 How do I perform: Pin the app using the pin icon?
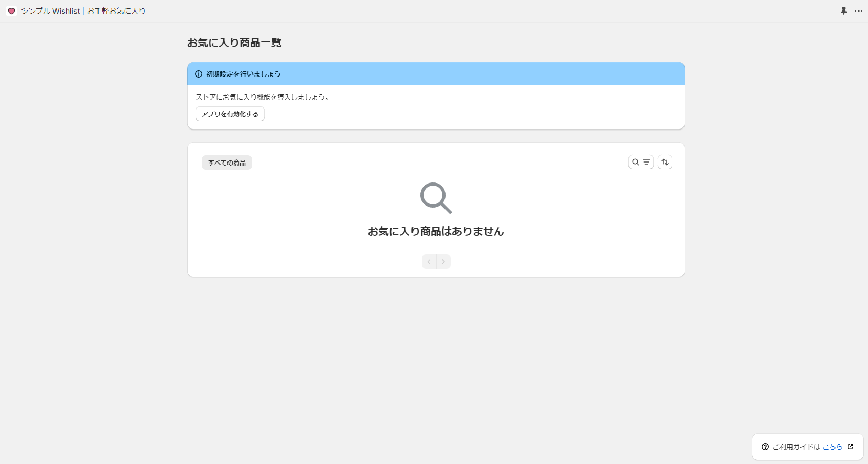(x=844, y=11)
